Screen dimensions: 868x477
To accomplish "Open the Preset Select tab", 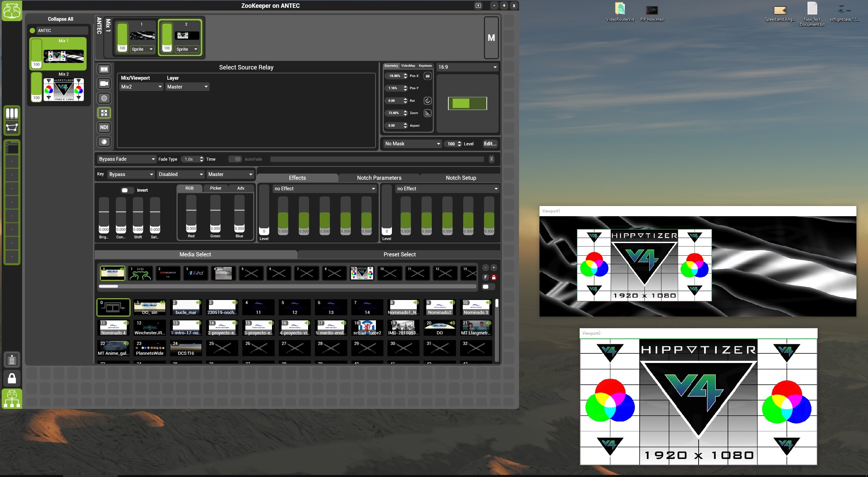I will [399, 254].
